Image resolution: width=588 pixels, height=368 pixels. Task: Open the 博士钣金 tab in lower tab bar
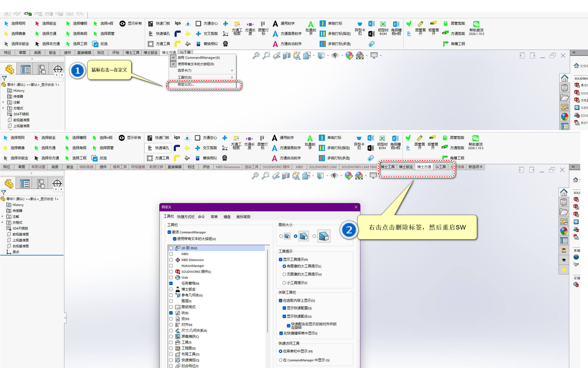pos(406,167)
